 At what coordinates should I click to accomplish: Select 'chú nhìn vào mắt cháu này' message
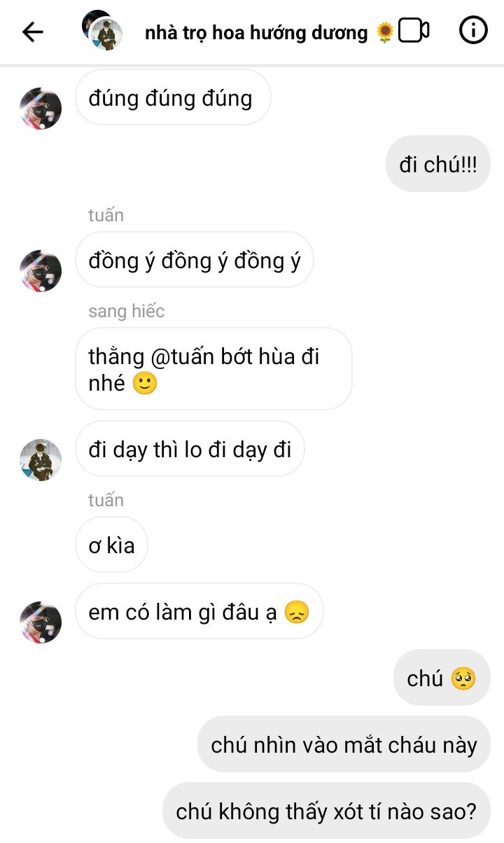(344, 744)
